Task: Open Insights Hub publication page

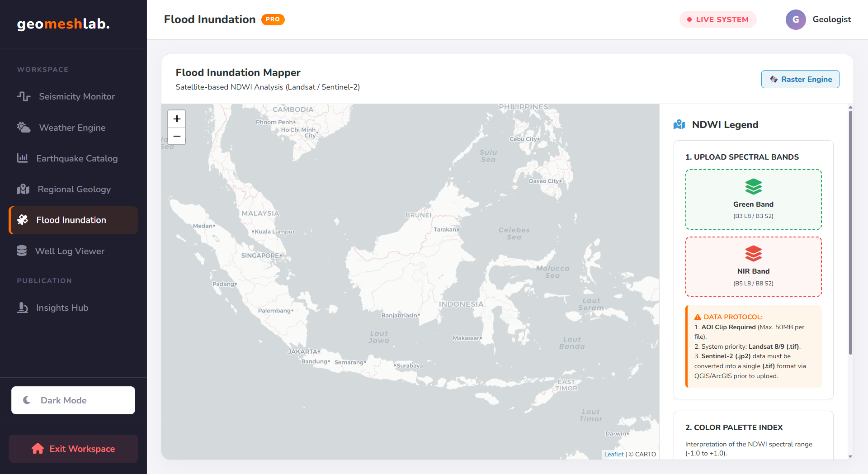Action: click(73, 308)
